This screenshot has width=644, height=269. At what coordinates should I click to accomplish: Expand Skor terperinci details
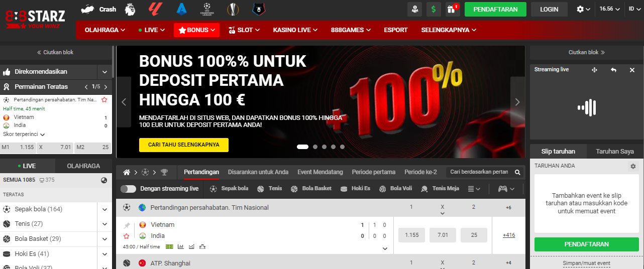coord(24,134)
